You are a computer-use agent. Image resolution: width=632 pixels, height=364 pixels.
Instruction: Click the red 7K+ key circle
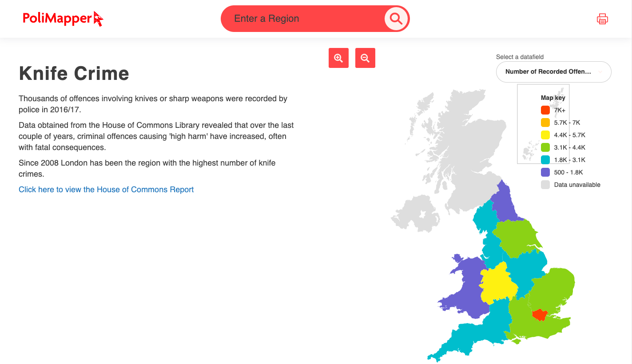pyautogui.click(x=545, y=110)
